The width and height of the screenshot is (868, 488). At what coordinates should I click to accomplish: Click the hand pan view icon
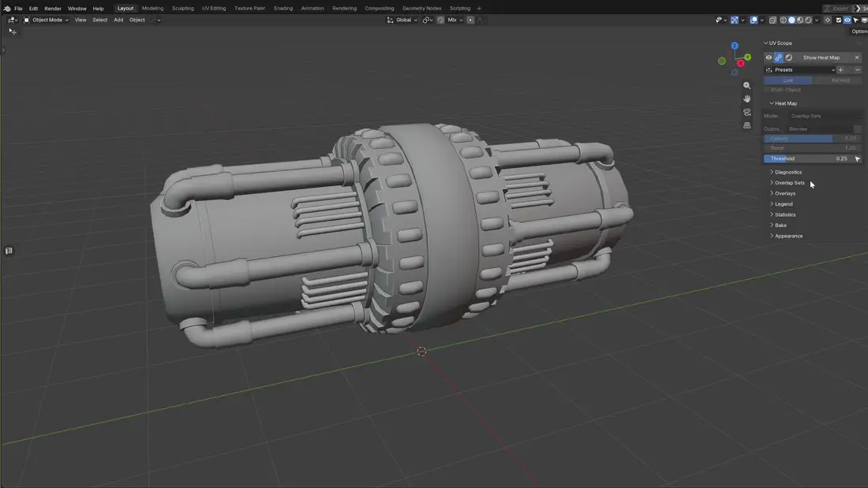(746, 99)
